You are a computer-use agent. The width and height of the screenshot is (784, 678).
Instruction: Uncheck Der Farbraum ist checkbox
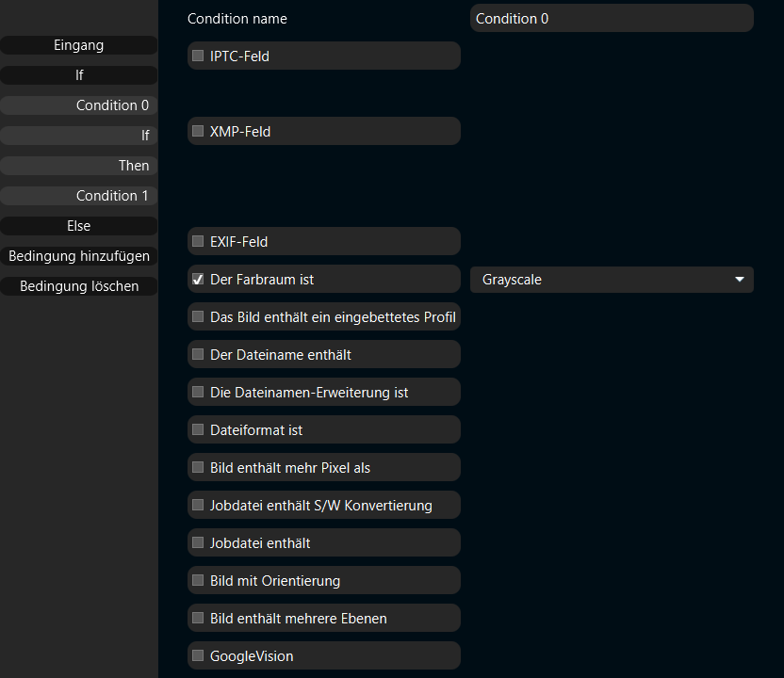pyautogui.click(x=198, y=279)
